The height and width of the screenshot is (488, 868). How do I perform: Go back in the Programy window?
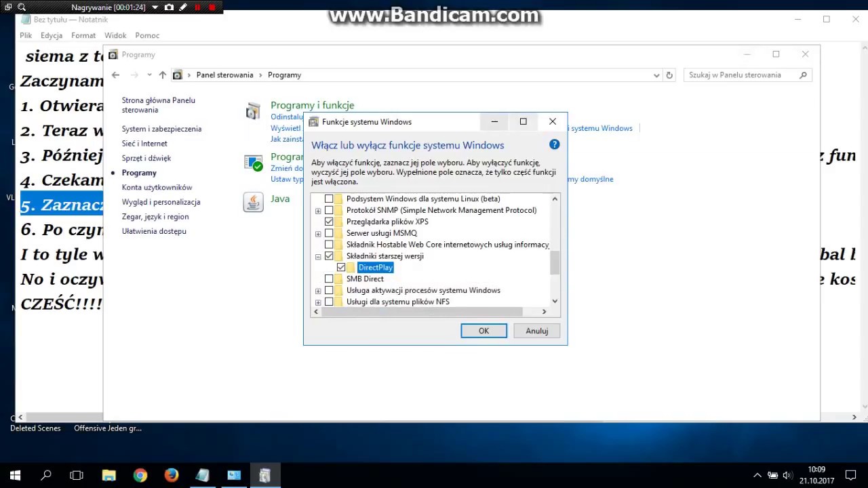115,75
